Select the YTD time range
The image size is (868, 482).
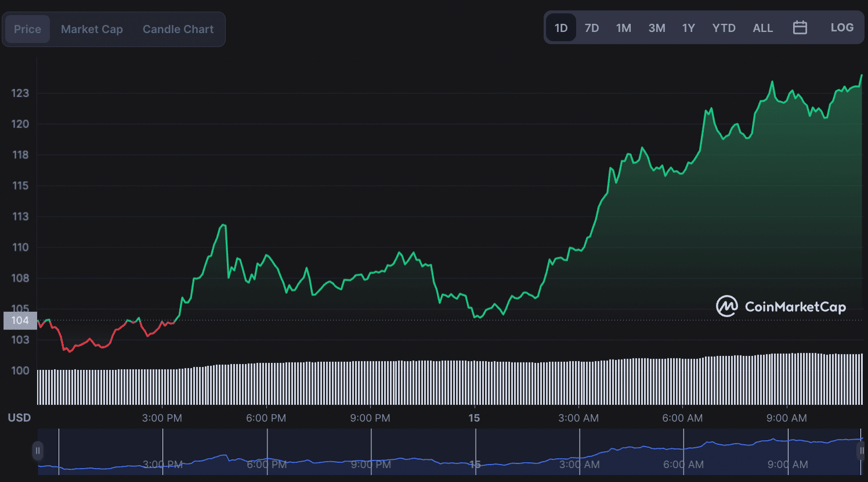(x=724, y=28)
